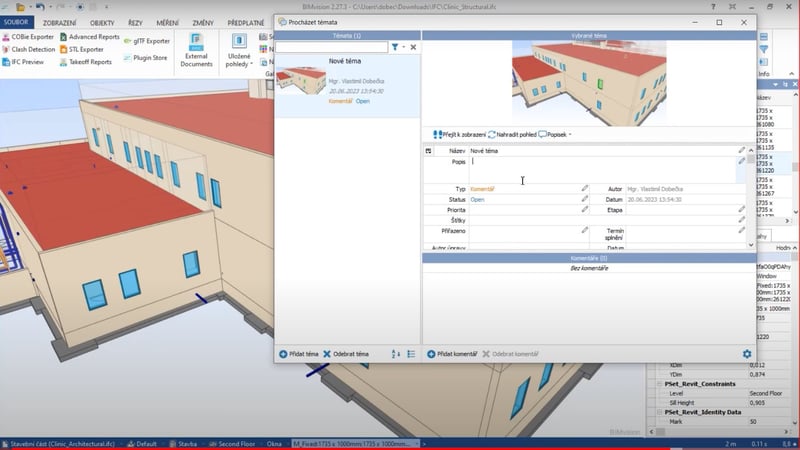Viewport: 800px width, 450px height.
Task: Click the Nahradit pohled refresh icon
Action: coord(492,134)
